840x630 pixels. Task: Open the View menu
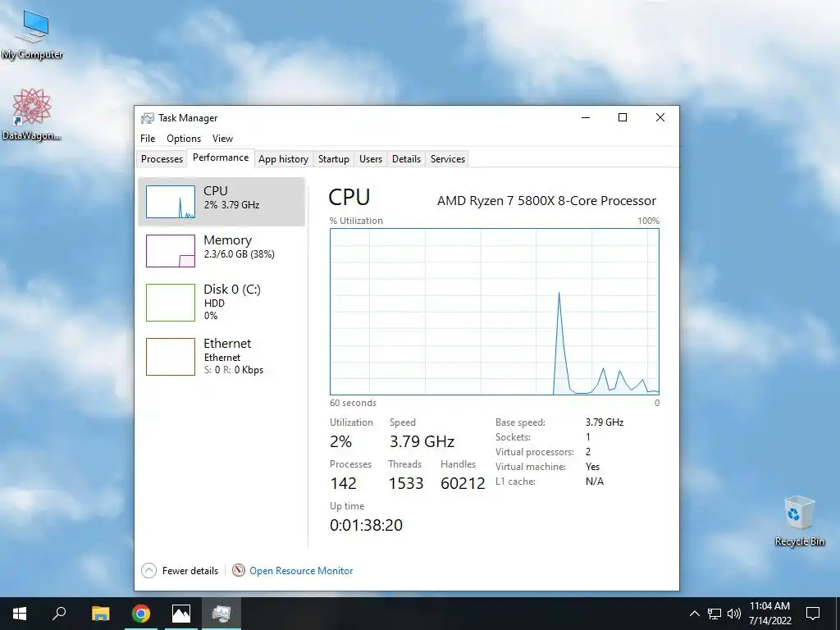pyautogui.click(x=222, y=138)
